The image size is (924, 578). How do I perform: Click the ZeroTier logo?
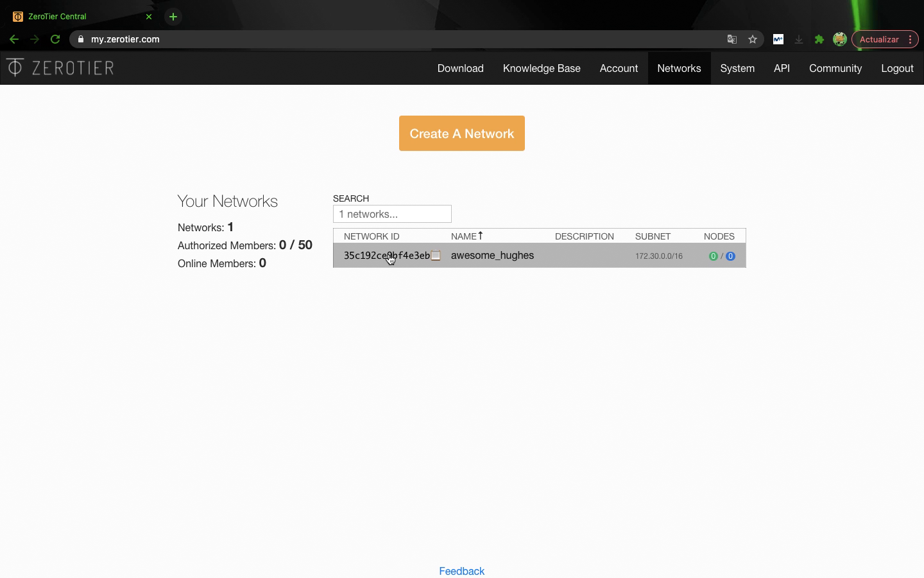(60, 67)
